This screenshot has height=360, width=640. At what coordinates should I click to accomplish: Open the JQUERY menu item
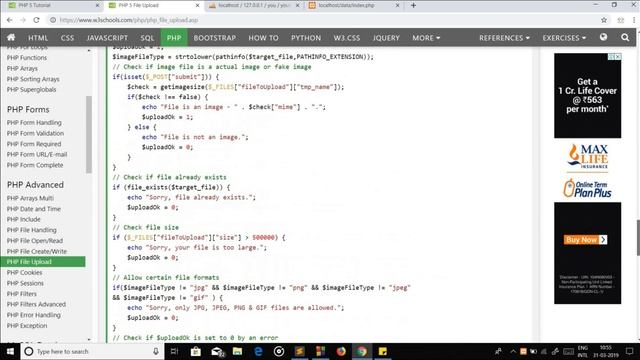(386, 38)
